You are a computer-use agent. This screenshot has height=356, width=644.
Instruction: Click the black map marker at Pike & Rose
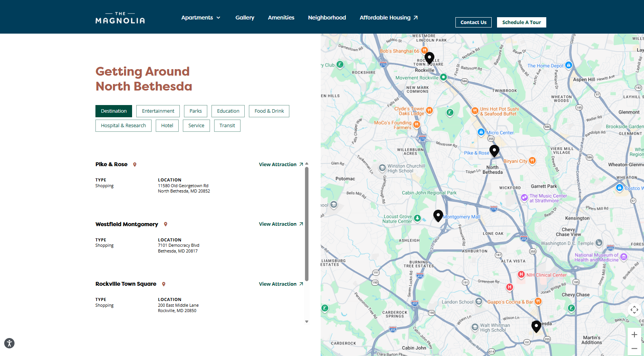[494, 151]
